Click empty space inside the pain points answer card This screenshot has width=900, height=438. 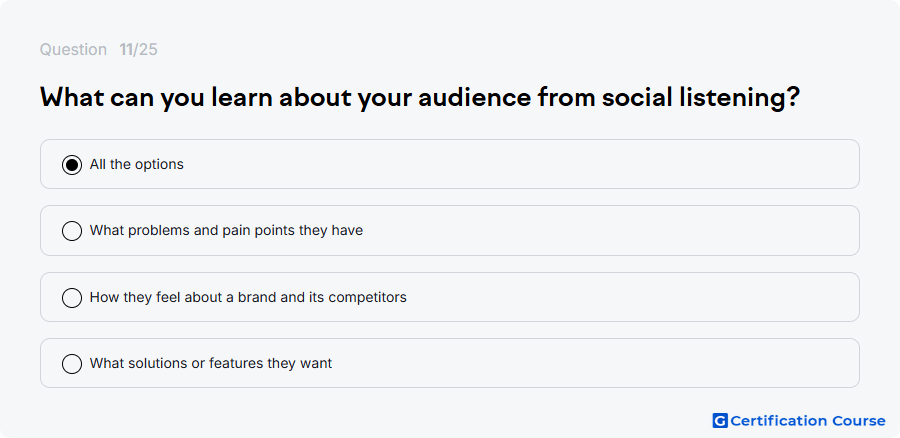(x=608, y=230)
